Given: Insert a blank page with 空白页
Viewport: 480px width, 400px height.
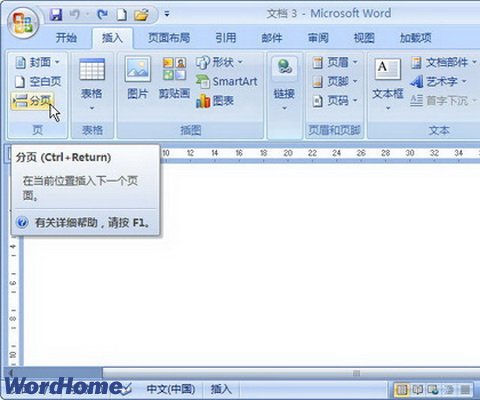Looking at the screenshot, I should point(38,81).
